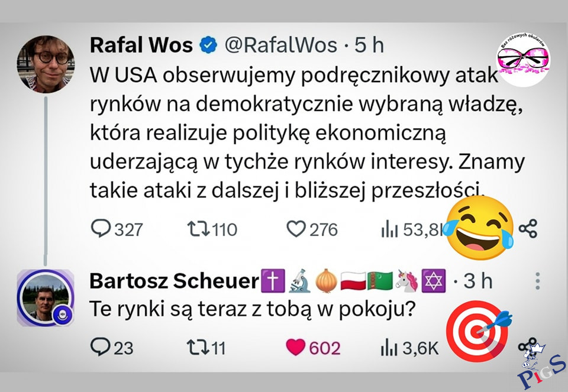Retweet the Rafal Wos post

click(212, 229)
